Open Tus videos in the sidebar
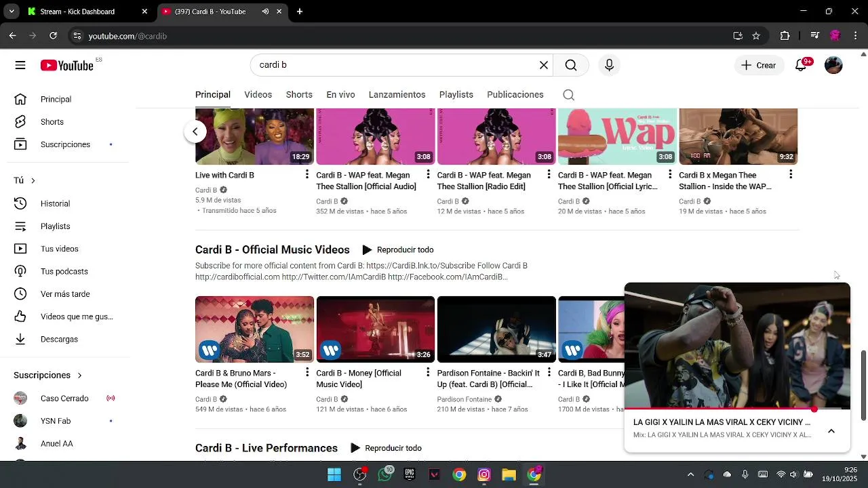The image size is (868, 488). pyautogui.click(x=60, y=249)
